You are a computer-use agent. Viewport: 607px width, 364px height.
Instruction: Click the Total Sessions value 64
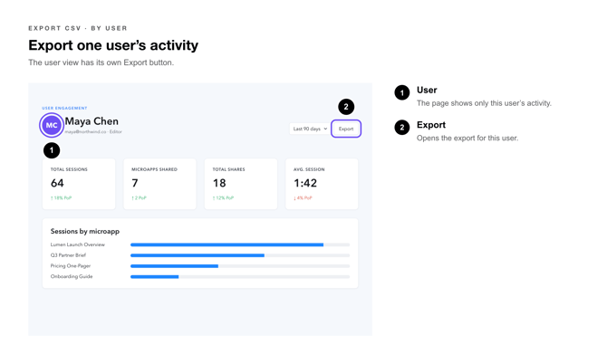pos(57,183)
